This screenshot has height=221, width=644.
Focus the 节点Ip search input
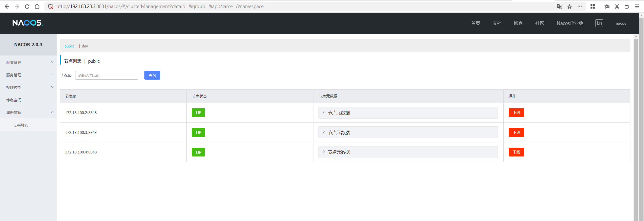(107, 75)
